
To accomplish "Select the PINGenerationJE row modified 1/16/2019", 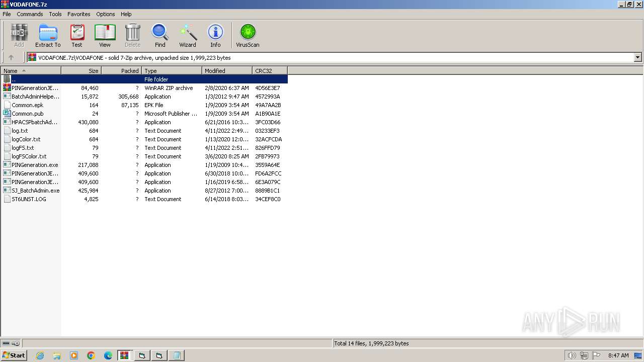I will [x=144, y=182].
